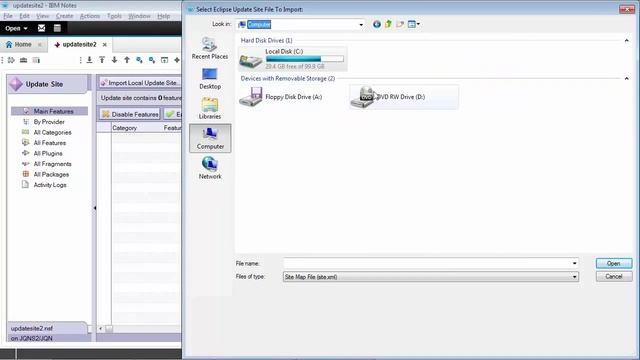The width and height of the screenshot is (640, 360).
Task: Open the Actions menu in IBM Notes
Action: (90, 16)
